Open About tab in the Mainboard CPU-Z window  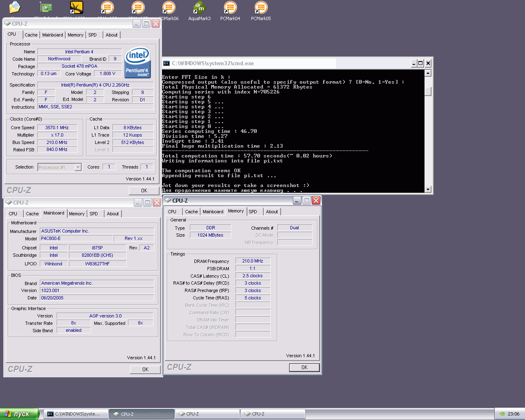(113, 214)
